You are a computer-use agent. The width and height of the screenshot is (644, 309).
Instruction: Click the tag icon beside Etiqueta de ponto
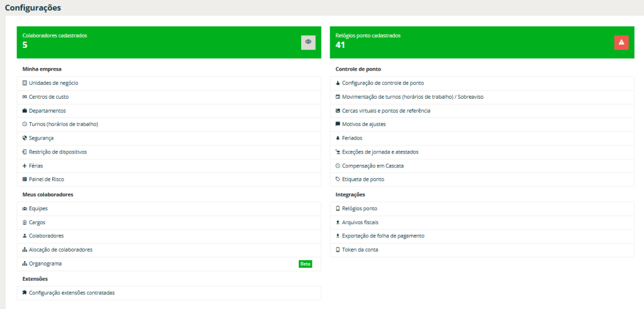click(x=338, y=179)
